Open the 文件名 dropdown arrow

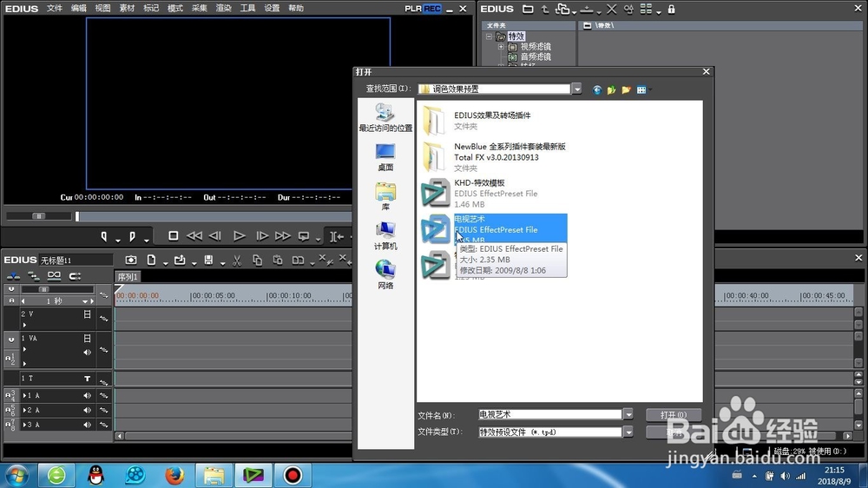tap(628, 414)
